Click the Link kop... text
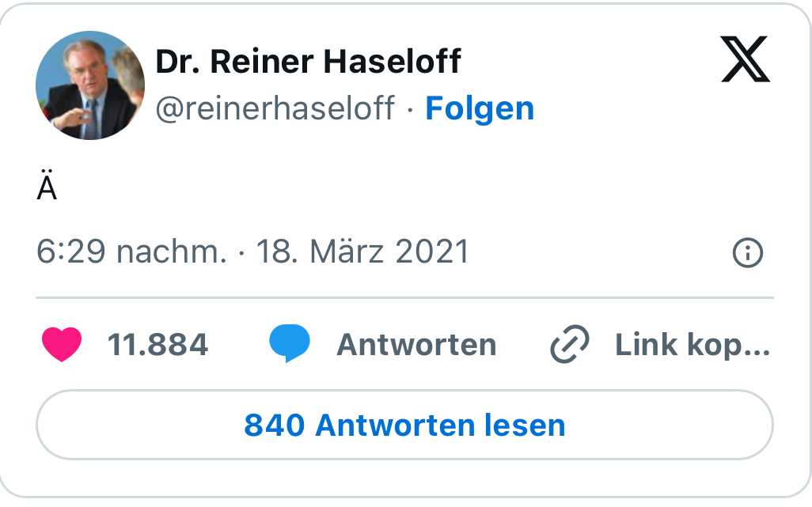812x507 pixels. tap(692, 346)
